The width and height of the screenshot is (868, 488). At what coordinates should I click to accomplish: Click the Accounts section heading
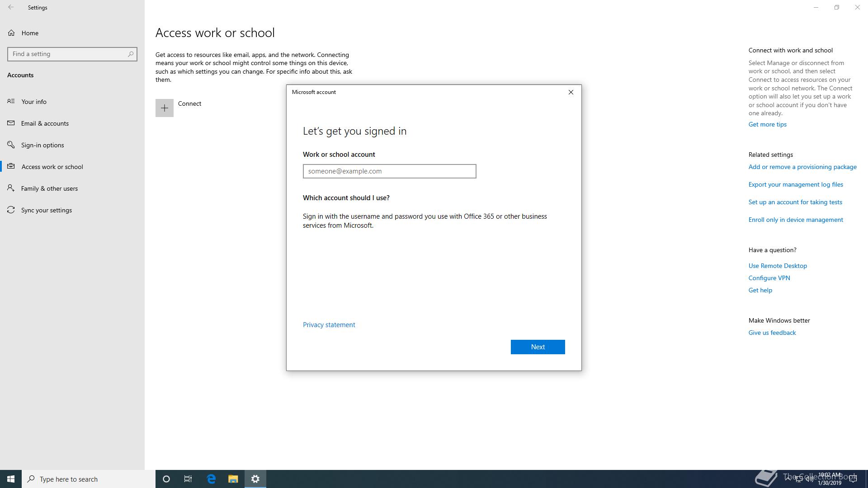point(20,75)
